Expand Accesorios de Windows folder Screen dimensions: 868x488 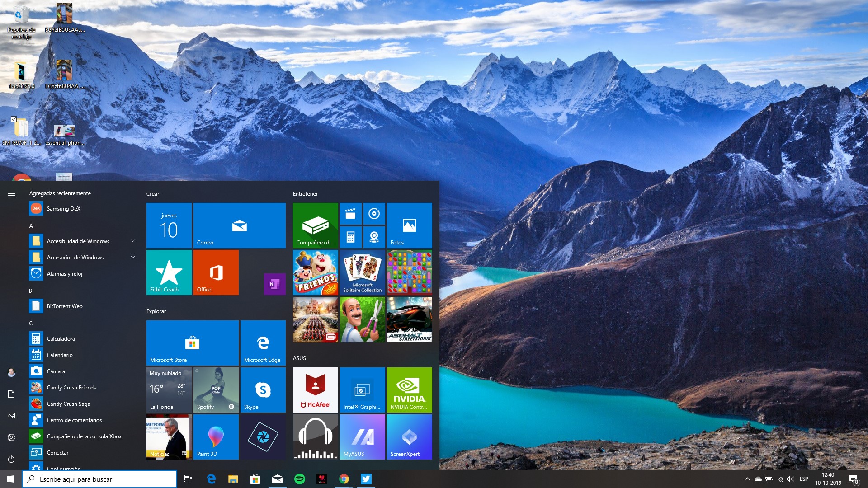82,258
